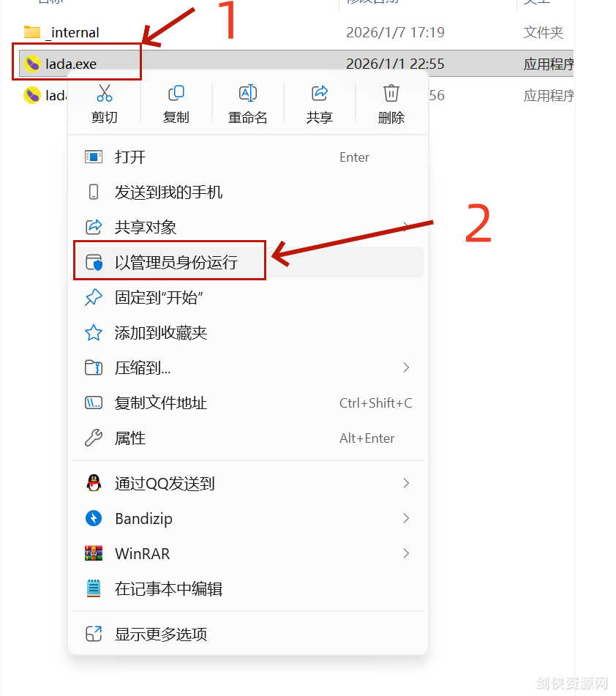
Task: Click the Bandizip blue lightning icon
Action: tap(94, 518)
